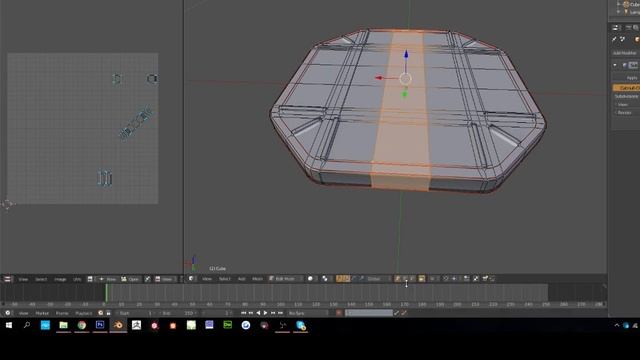Jump to the first frame

point(243,313)
